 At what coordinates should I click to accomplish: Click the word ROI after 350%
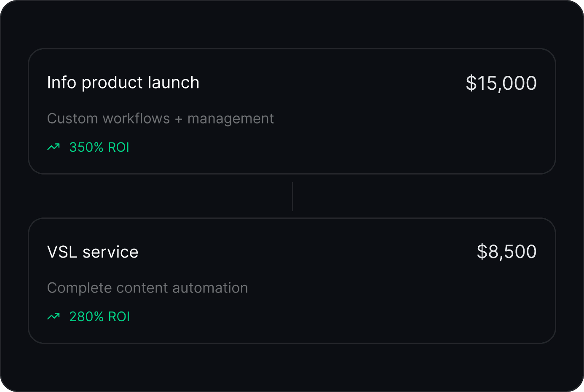pos(118,147)
